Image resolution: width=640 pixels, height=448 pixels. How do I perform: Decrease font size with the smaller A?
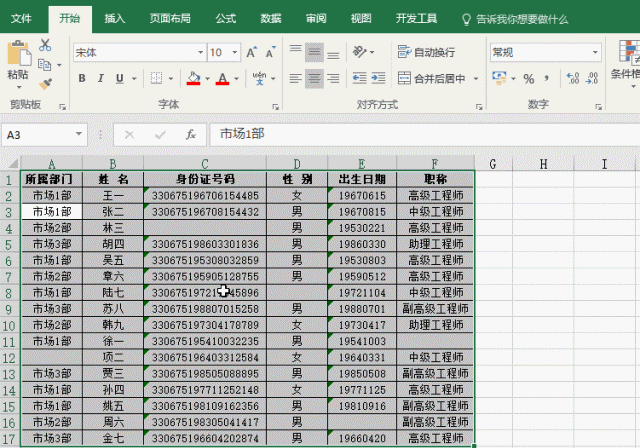(271, 52)
